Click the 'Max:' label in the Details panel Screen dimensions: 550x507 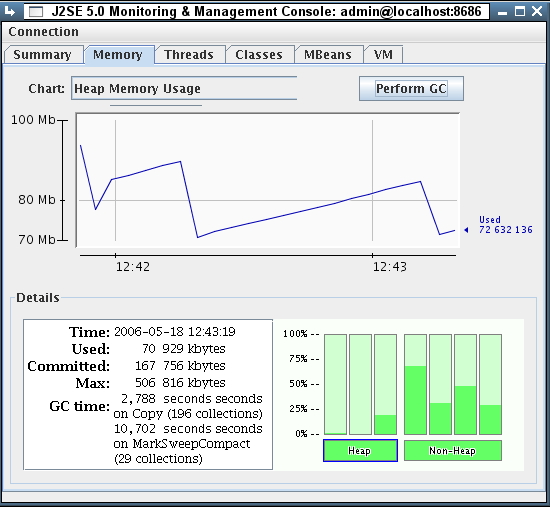[93, 383]
